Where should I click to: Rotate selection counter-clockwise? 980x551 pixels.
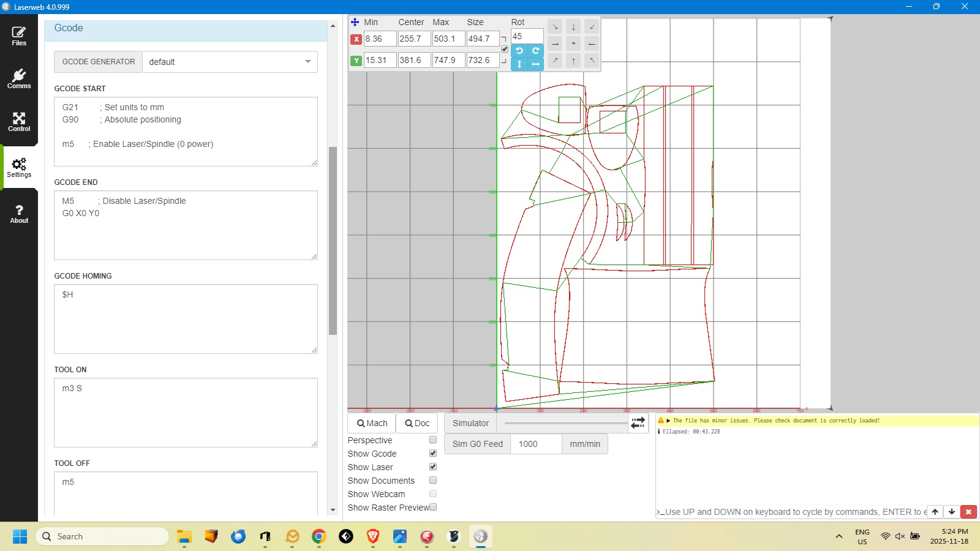point(519,51)
